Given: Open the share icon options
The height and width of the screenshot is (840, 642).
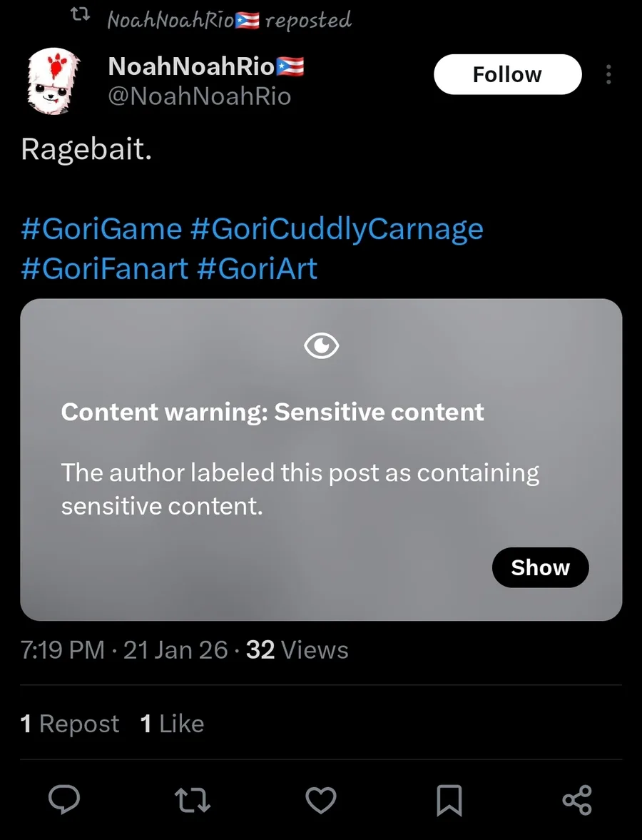Looking at the screenshot, I should tap(577, 799).
